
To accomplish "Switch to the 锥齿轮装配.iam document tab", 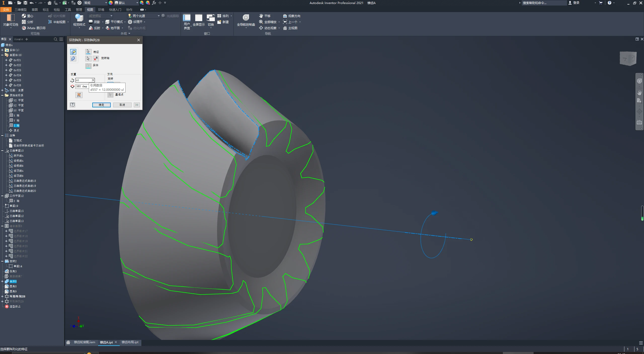I will click(85, 342).
